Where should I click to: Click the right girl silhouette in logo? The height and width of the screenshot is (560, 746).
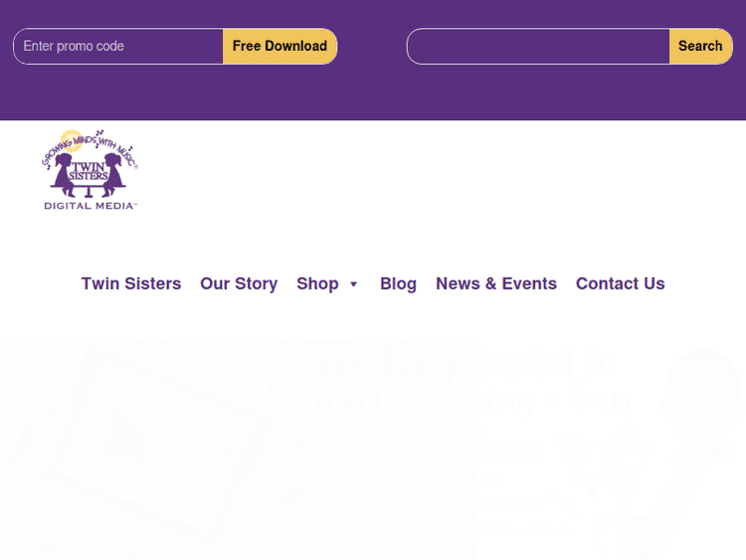coord(112,174)
